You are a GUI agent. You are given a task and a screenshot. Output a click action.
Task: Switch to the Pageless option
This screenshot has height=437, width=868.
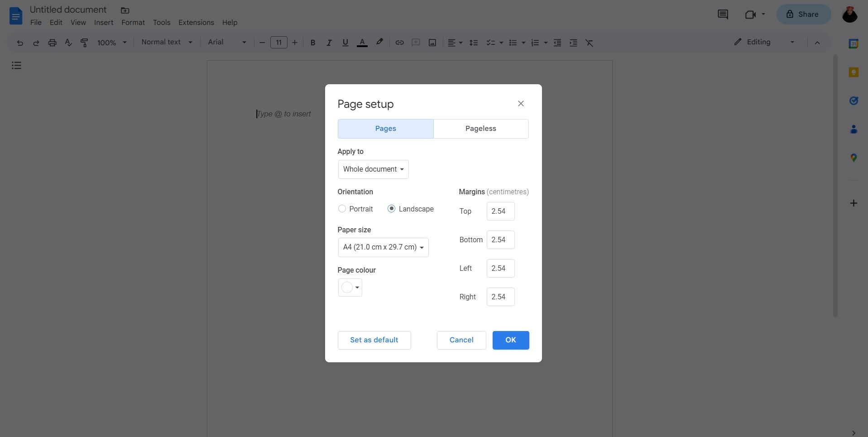tap(480, 129)
